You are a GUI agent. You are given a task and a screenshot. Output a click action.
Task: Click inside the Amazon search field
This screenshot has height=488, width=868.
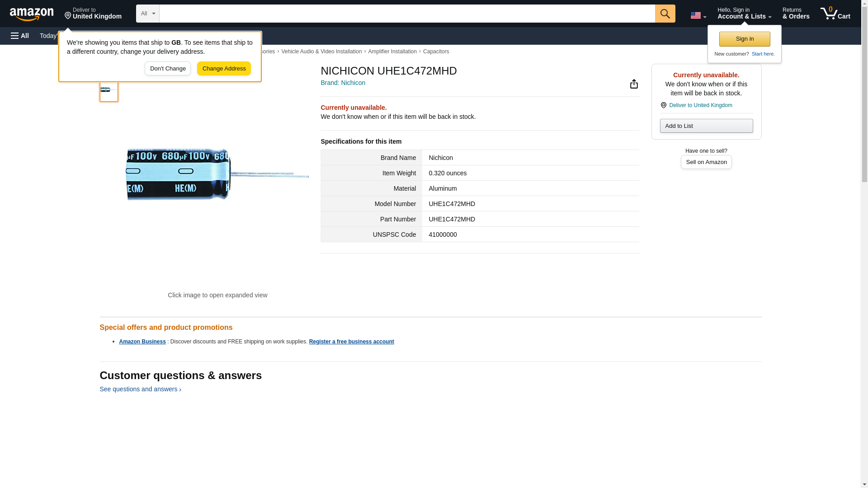click(x=407, y=14)
